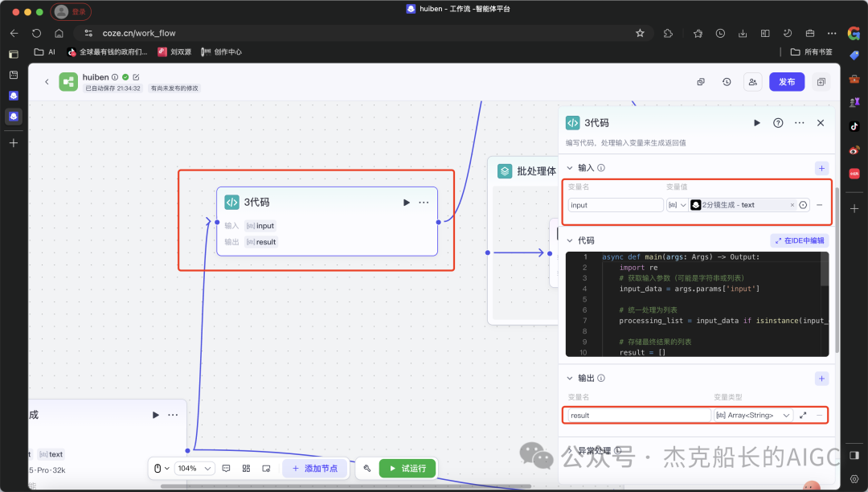Collapse the 代码 section
Image resolution: width=868 pixels, height=492 pixels.
(x=570, y=240)
